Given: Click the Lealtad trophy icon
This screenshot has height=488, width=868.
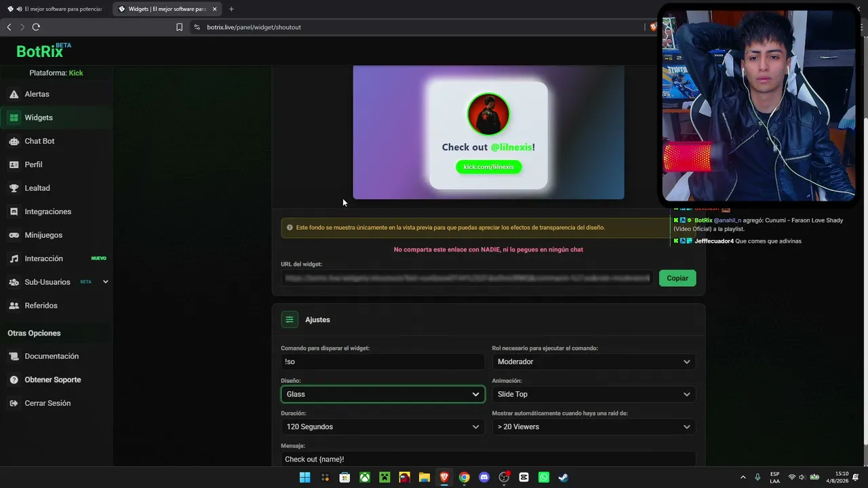Looking at the screenshot, I should pos(14,188).
